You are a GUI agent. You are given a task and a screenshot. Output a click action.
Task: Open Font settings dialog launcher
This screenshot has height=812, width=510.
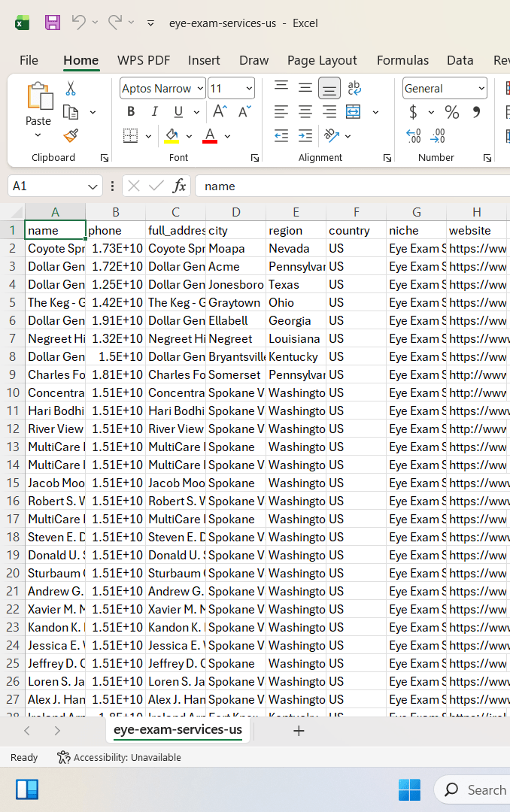[254, 158]
